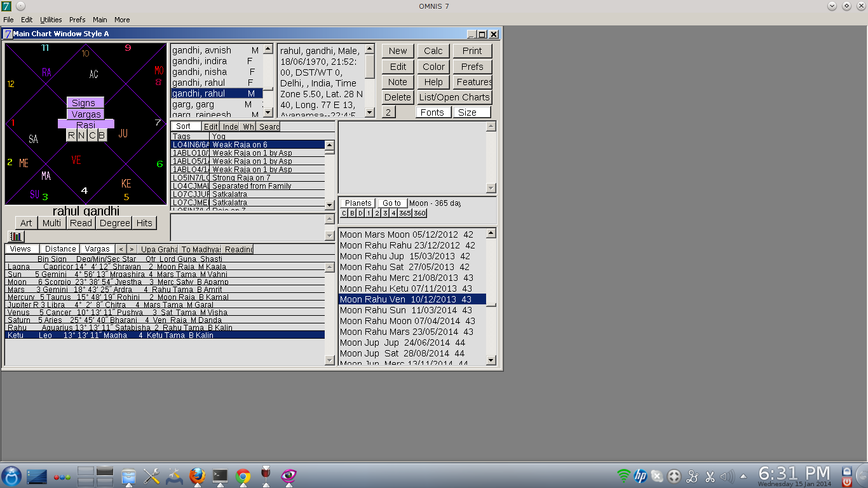Image resolution: width=868 pixels, height=488 pixels.
Task: Toggle the B option below Rasi on the chart
Action: click(x=102, y=135)
